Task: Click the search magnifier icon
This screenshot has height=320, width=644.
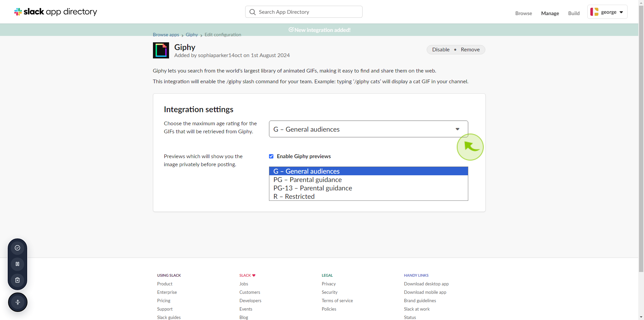Action: pos(253,12)
